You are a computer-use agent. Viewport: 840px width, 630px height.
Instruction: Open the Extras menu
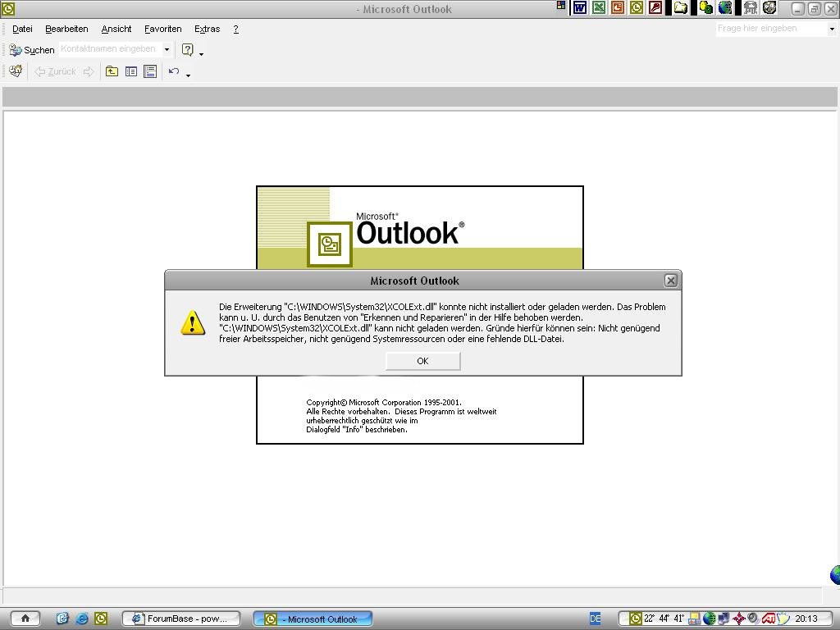click(x=208, y=29)
